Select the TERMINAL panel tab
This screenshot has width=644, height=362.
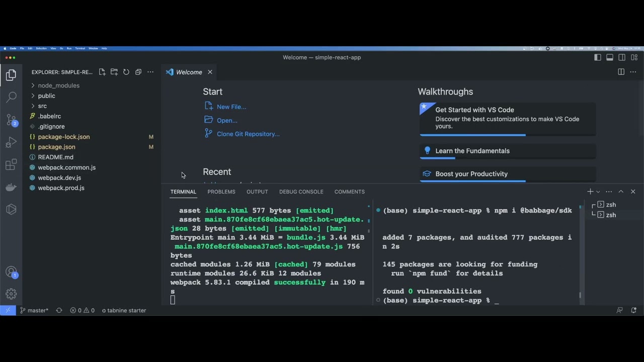point(183,192)
